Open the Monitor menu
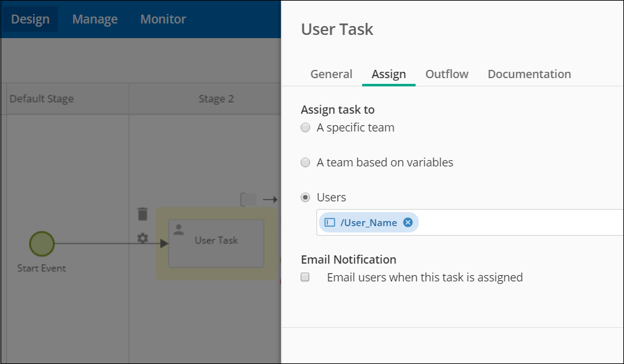 [163, 19]
